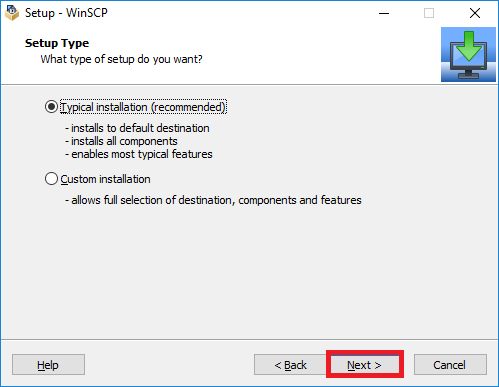Image resolution: width=499 pixels, height=387 pixels.
Task: Click the bold 'Setup Type' heading
Action: point(57,43)
